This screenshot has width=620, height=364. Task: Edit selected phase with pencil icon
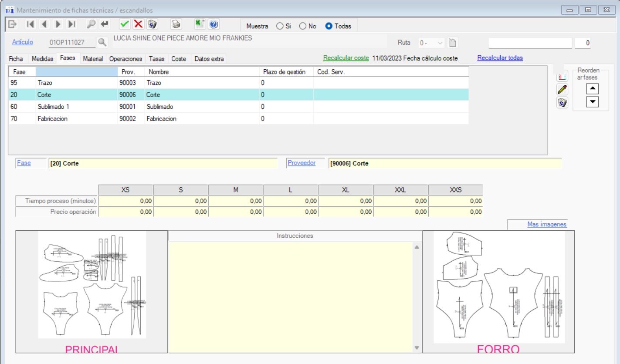[x=562, y=89]
